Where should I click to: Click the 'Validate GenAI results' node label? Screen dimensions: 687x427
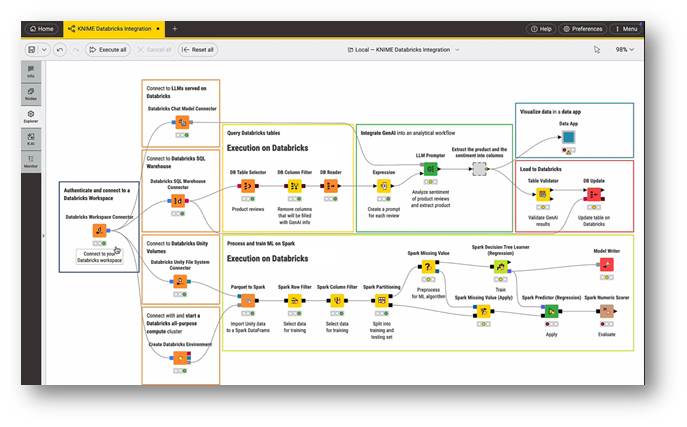click(x=543, y=221)
